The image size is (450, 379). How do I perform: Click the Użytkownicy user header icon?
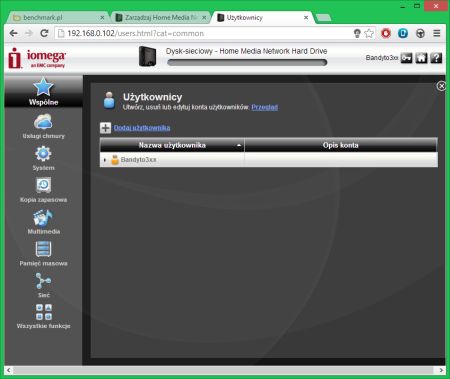coord(109,100)
